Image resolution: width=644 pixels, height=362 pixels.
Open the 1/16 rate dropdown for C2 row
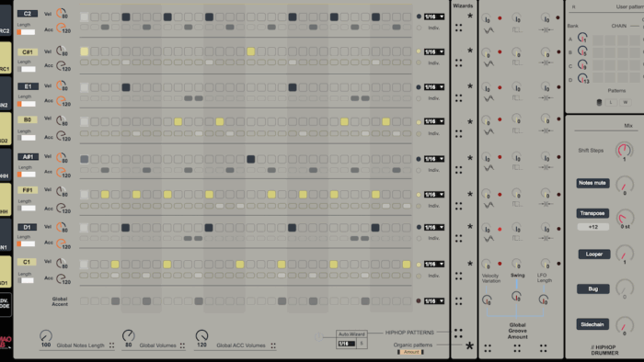pos(434,17)
